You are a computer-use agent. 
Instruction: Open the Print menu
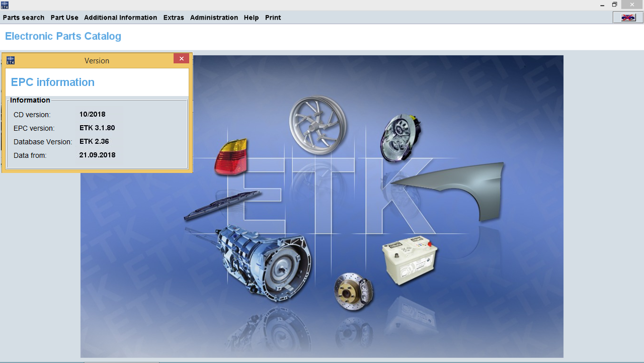click(273, 18)
